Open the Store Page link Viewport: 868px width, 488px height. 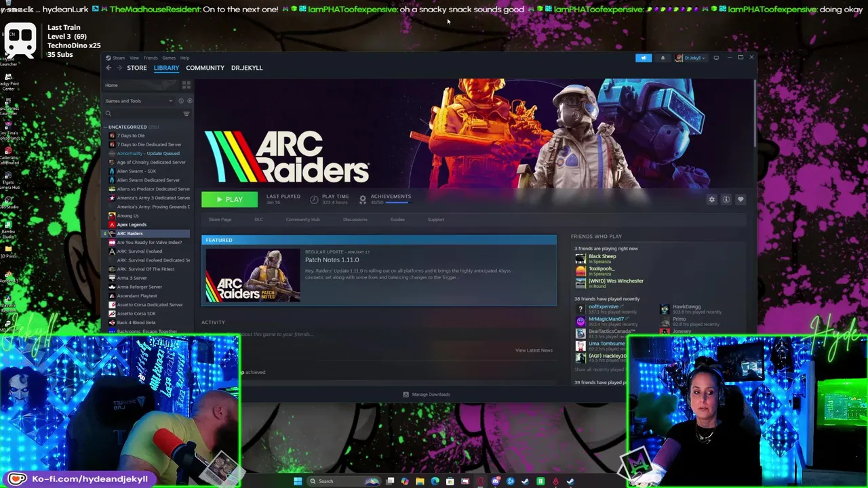(220, 220)
